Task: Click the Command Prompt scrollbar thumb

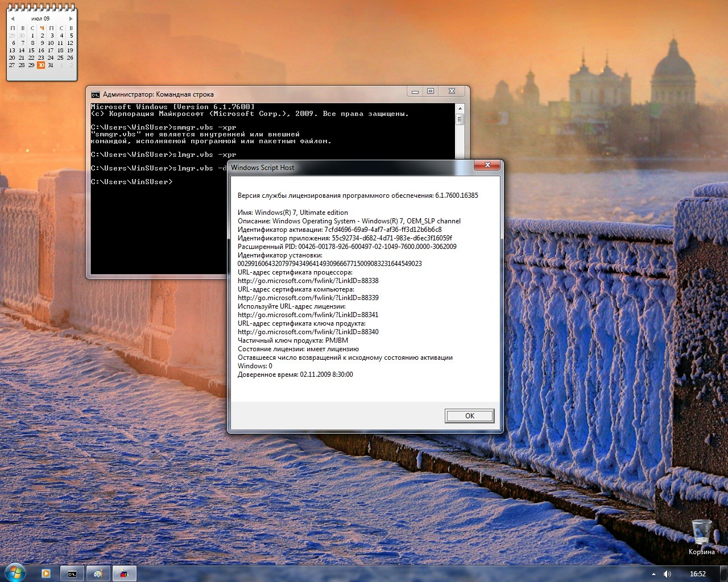Action: (x=460, y=119)
